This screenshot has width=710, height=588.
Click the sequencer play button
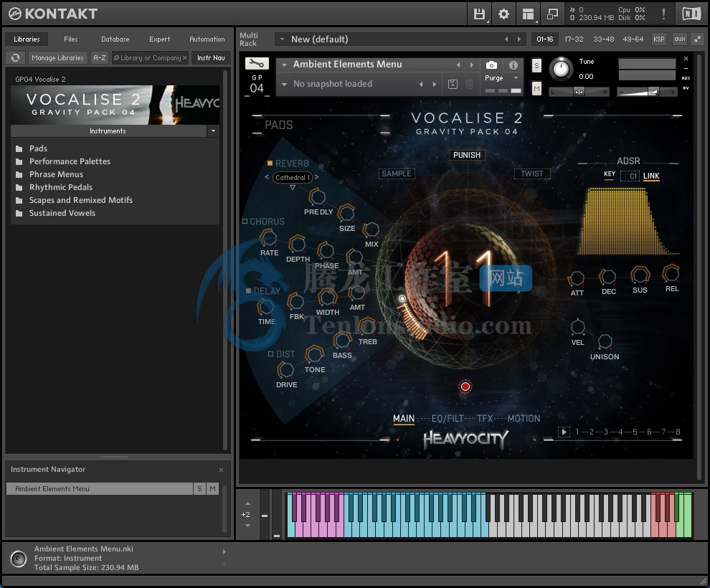point(564,432)
